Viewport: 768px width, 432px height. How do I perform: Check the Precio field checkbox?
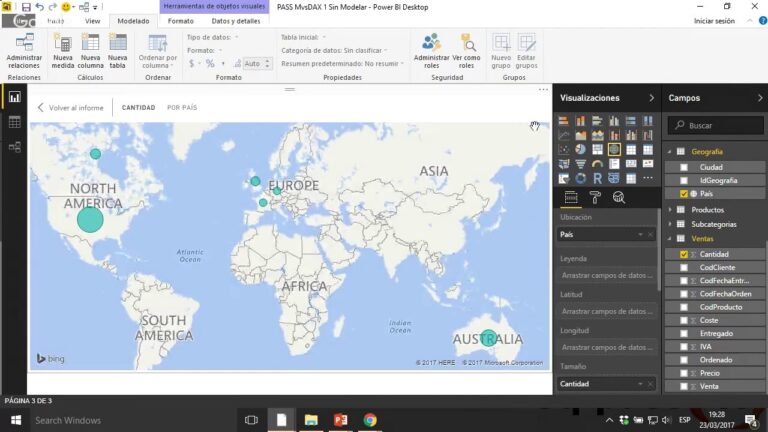pyautogui.click(x=684, y=373)
